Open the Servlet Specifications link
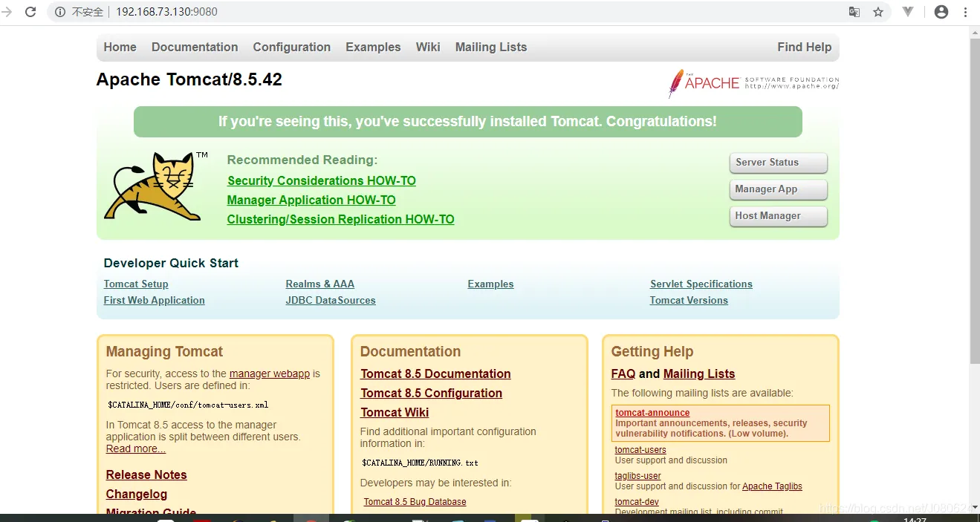The width and height of the screenshot is (980, 522). [701, 284]
